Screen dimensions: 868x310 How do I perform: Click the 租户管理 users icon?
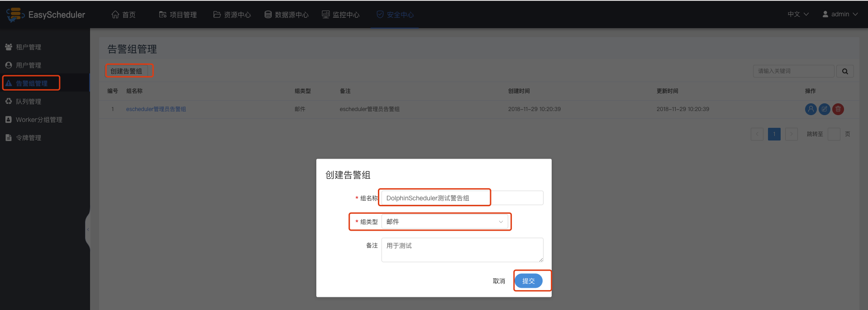click(x=9, y=47)
